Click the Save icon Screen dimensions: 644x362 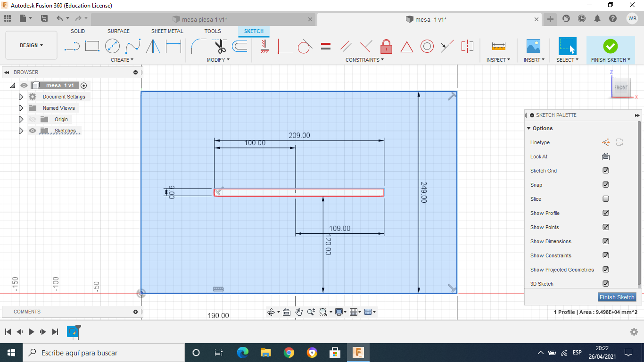tap(44, 18)
